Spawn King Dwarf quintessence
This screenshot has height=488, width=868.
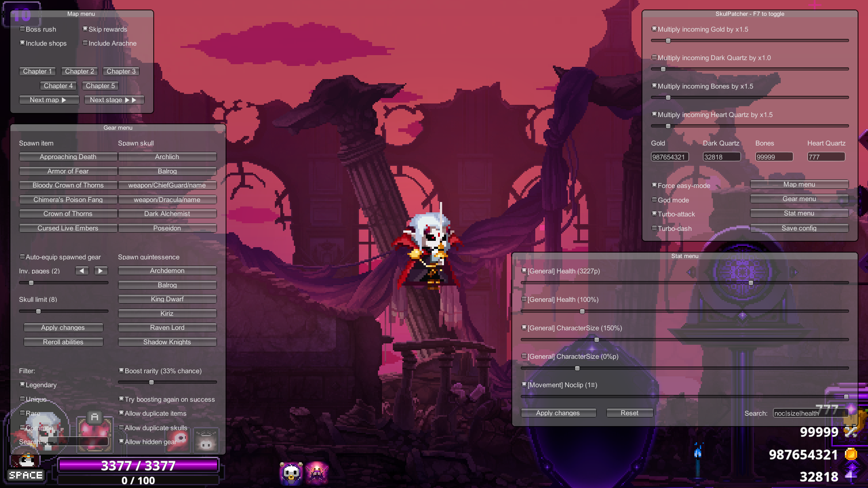pos(167,299)
